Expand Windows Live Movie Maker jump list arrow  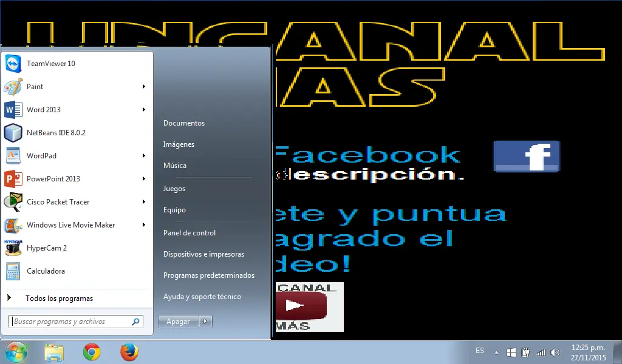click(x=143, y=225)
